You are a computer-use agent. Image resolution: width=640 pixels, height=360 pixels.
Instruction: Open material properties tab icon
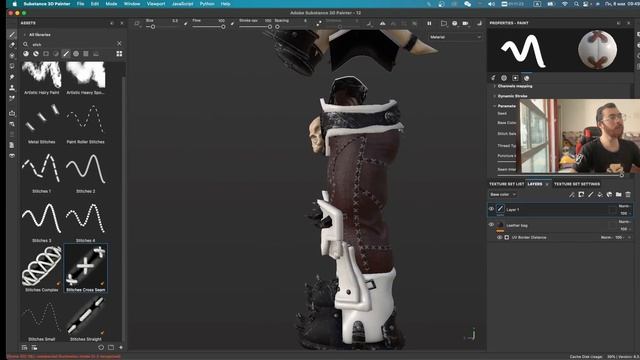tap(527, 78)
